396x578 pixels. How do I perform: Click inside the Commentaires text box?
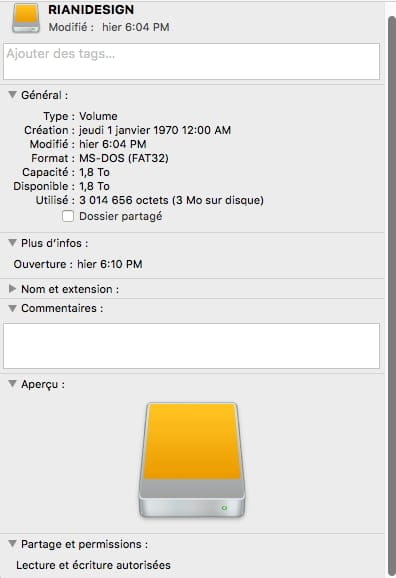pyautogui.click(x=191, y=346)
